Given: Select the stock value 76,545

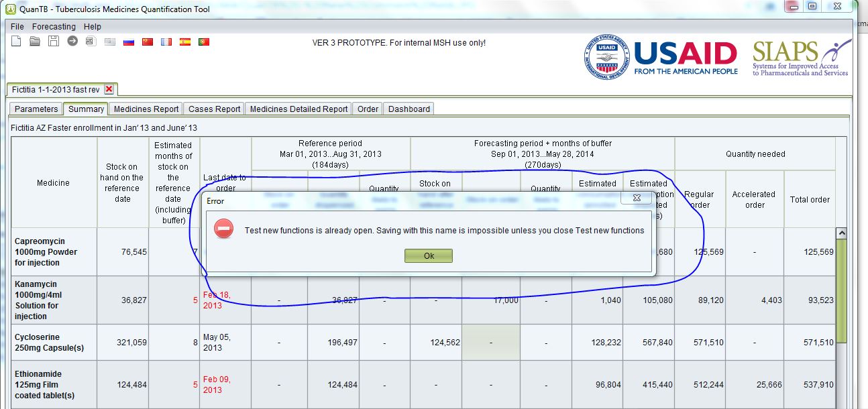Looking at the screenshot, I should [124, 251].
